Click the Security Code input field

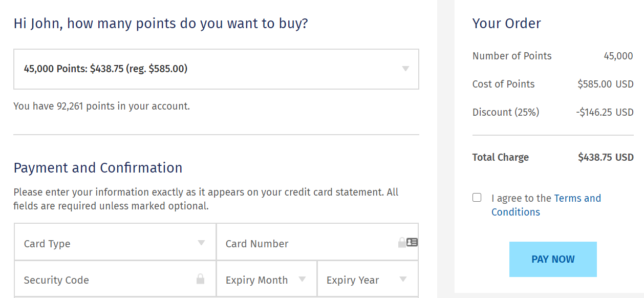point(102,279)
